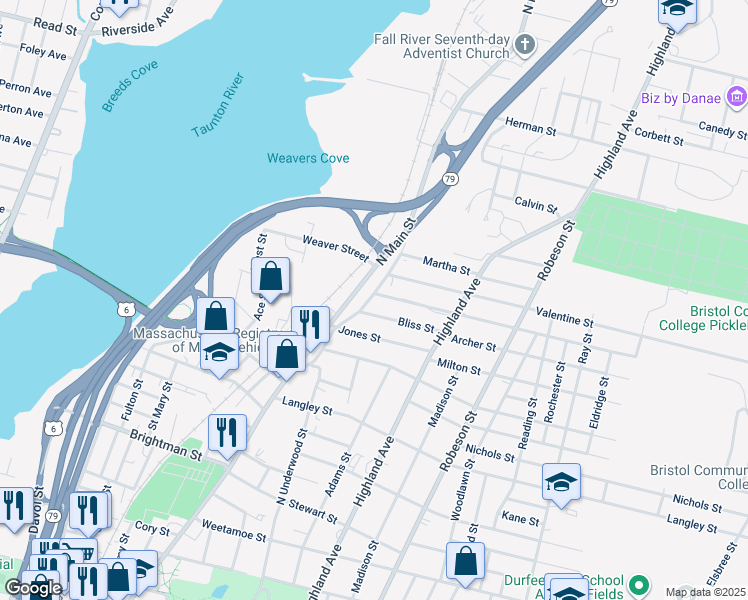
Task: Click restaurant marker beside Jones St
Action: point(311,328)
